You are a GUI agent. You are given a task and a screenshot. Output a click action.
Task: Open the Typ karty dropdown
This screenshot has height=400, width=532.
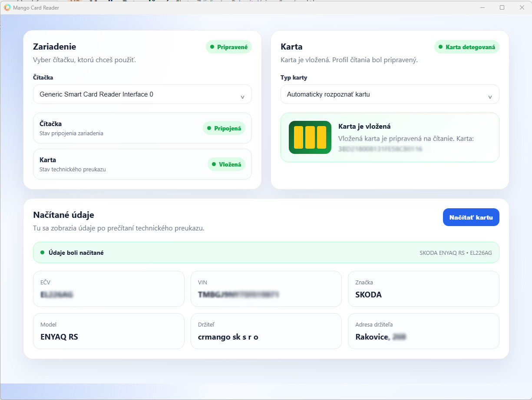[x=390, y=94]
